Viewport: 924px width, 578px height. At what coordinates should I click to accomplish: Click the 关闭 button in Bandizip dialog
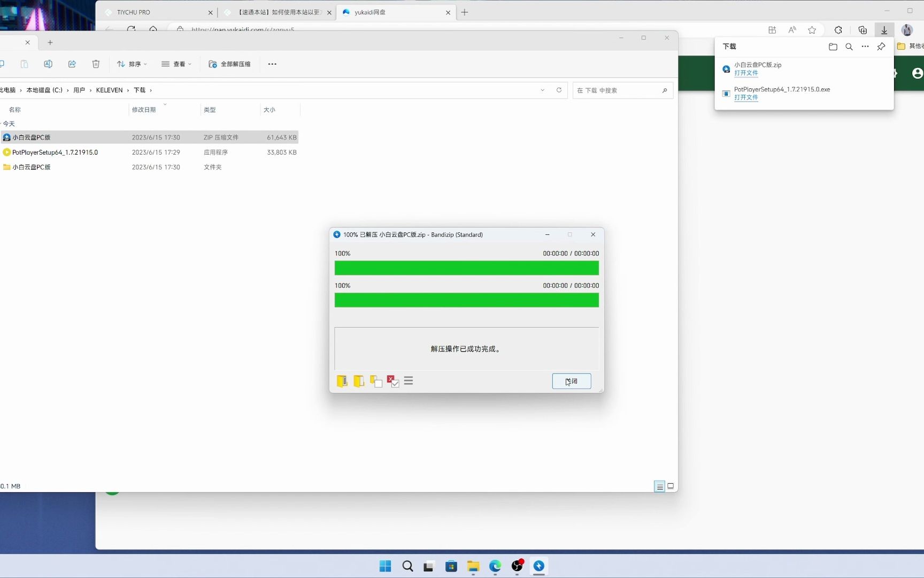click(x=571, y=381)
